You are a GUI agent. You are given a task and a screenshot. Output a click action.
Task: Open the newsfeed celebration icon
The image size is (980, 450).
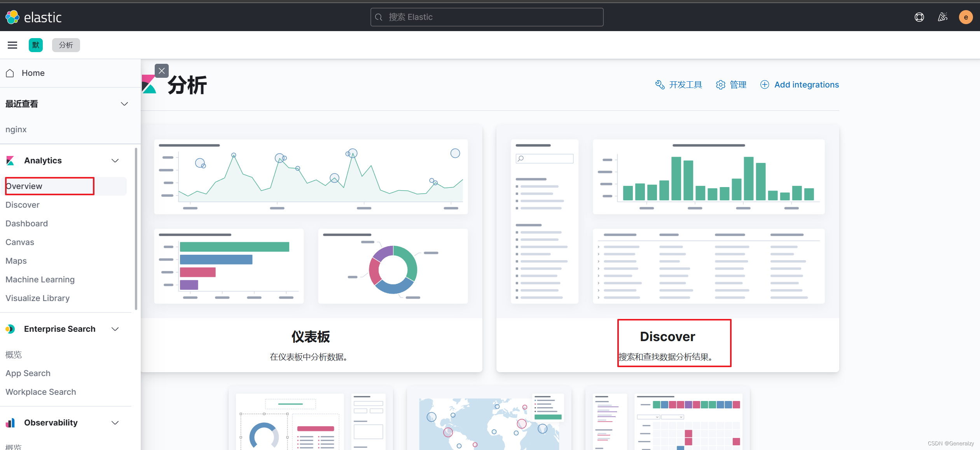point(942,17)
